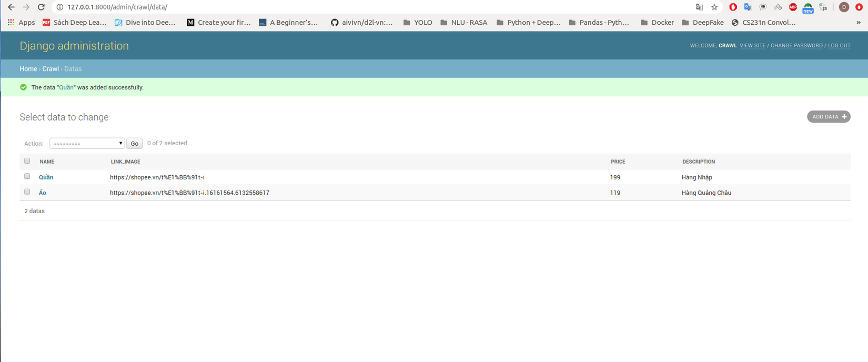Open the CS231n Convol... bookmark
The width and height of the screenshot is (868, 362).
click(x=763, y=23)
